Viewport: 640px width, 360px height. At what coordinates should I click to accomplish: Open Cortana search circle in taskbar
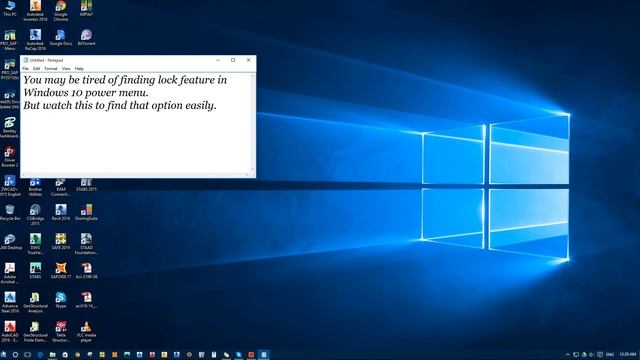click(x=15, y=355)
